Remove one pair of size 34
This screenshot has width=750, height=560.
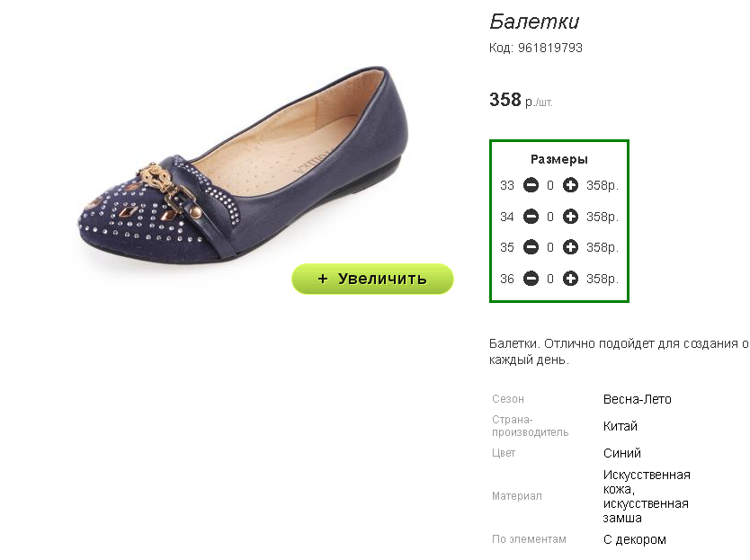click(531, 217)
